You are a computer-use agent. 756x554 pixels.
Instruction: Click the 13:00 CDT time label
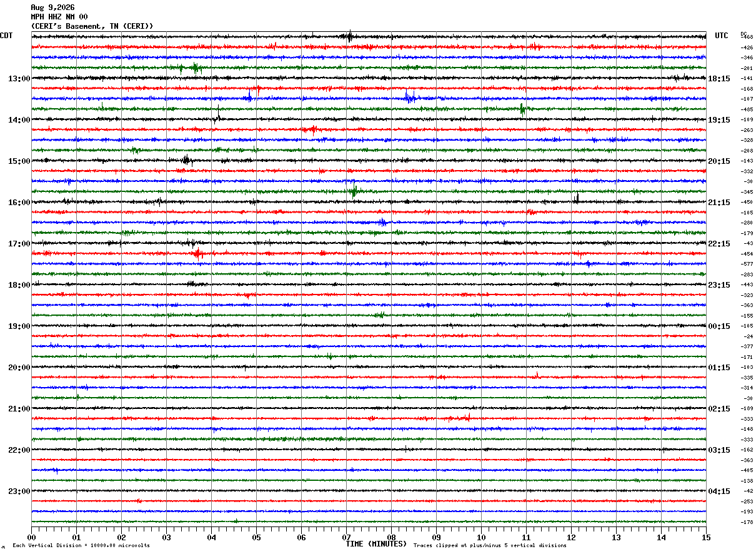click(x=19, y=79)
